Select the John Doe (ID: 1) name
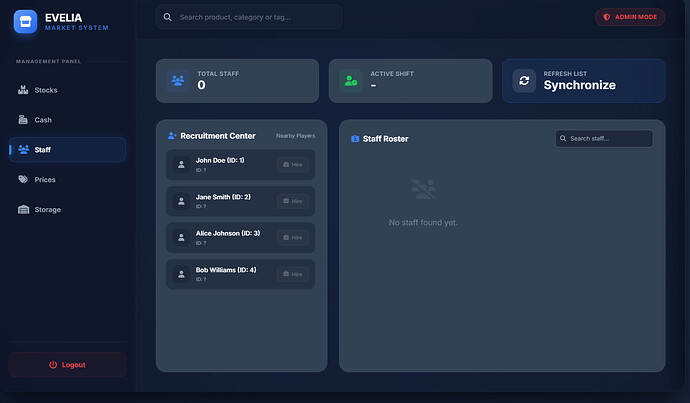 pyautogui.click(x=220, y=160)
